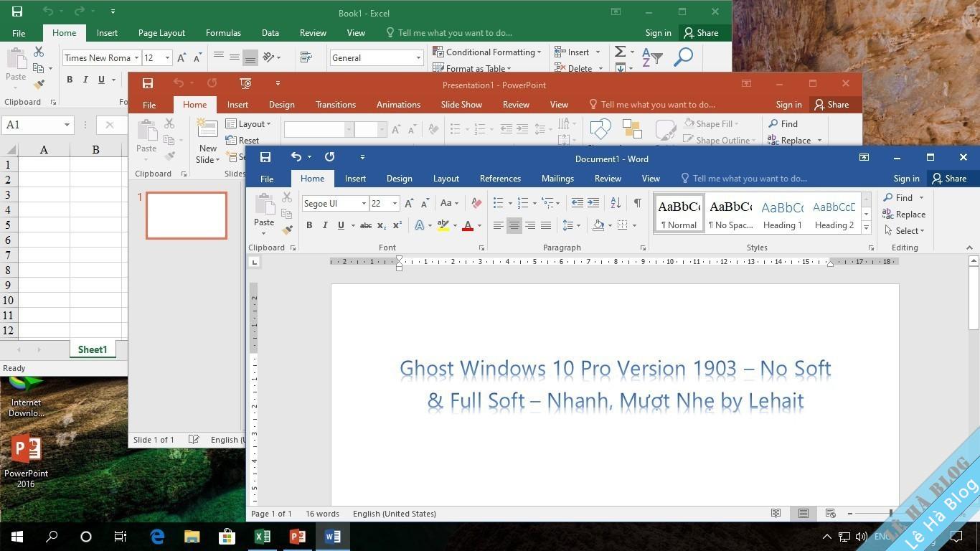
Task: Expand Word Styles gallery More arrow
Action: 866,227
